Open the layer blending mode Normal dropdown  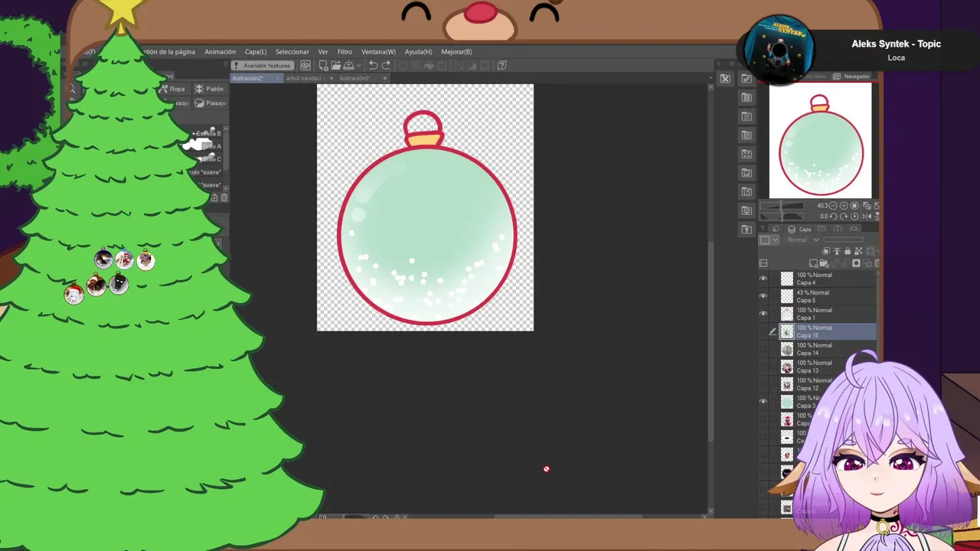pyautogui.click(x=803, y=240)
